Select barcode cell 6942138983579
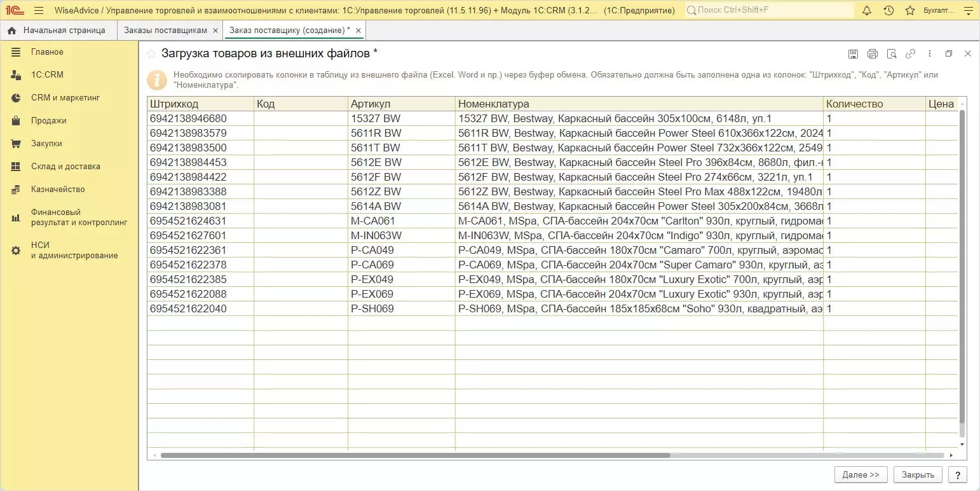980x491 pixels. pyautogui.click(x=200, y=133)
